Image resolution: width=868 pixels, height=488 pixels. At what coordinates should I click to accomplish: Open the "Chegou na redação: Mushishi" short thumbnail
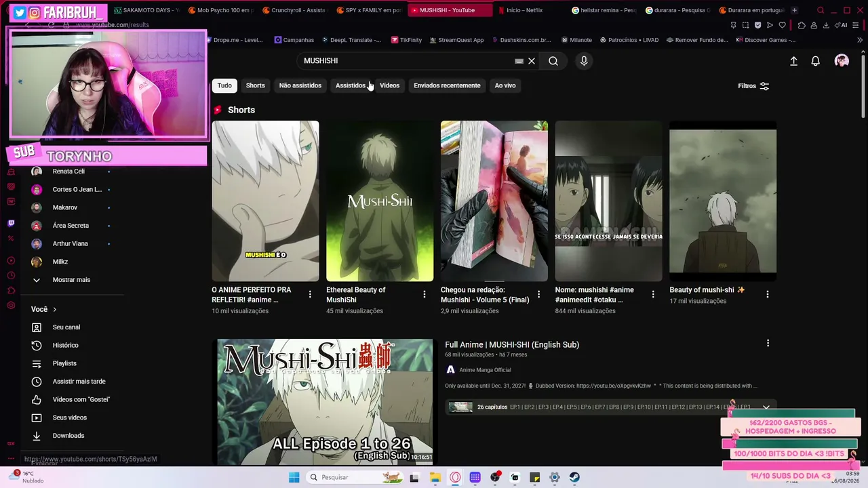(x=494, y=201)
